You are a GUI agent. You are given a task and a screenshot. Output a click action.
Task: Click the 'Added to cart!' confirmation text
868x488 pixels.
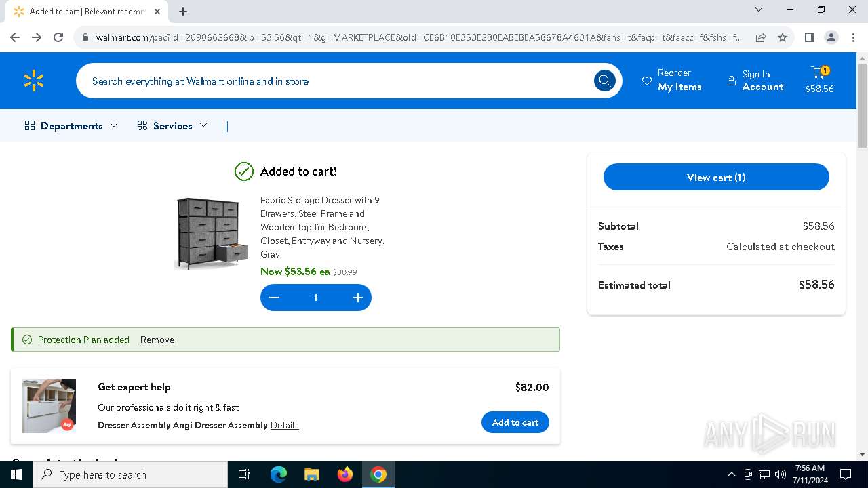(x=298, y=171)
